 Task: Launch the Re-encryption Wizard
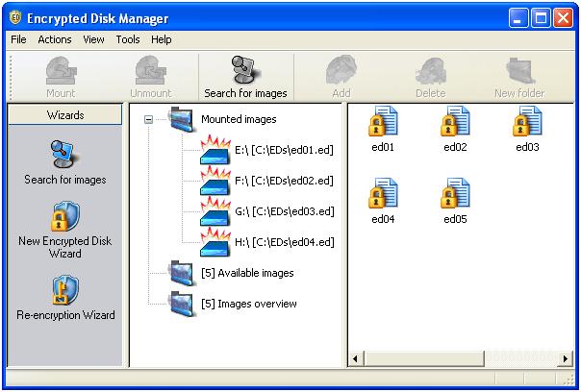click(65, 297)
